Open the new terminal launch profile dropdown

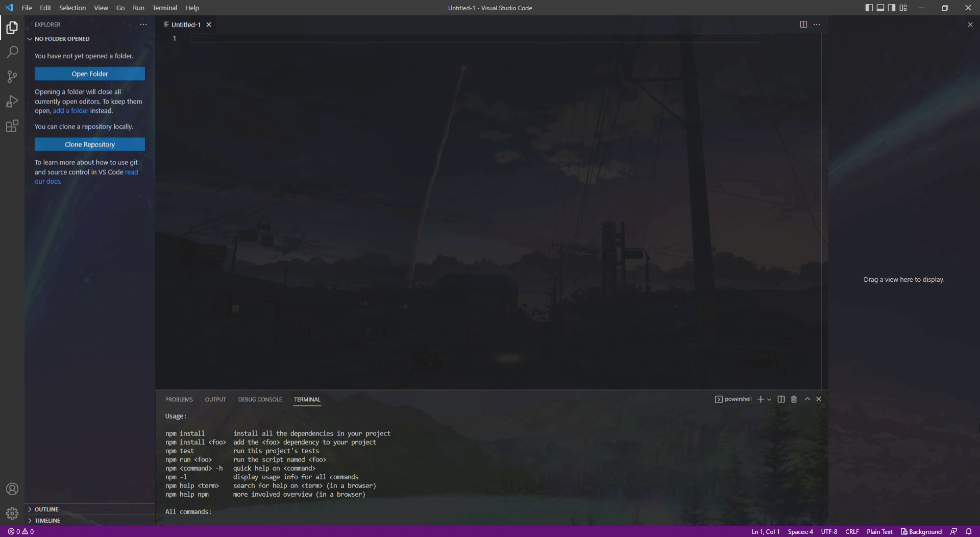point(769,400)
